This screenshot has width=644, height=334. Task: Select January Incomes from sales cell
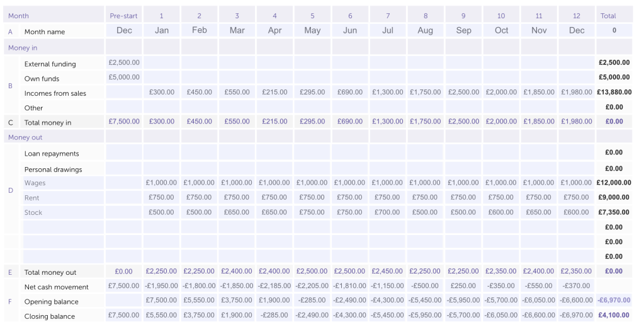tap(161, 92)
